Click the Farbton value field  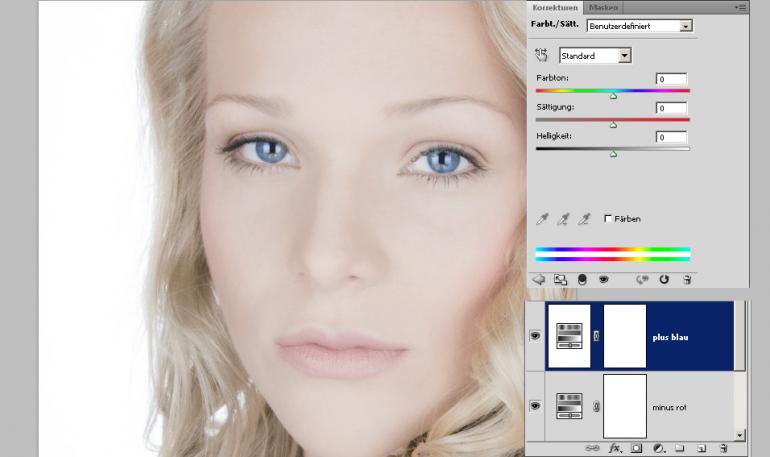(x=671, y=79)
